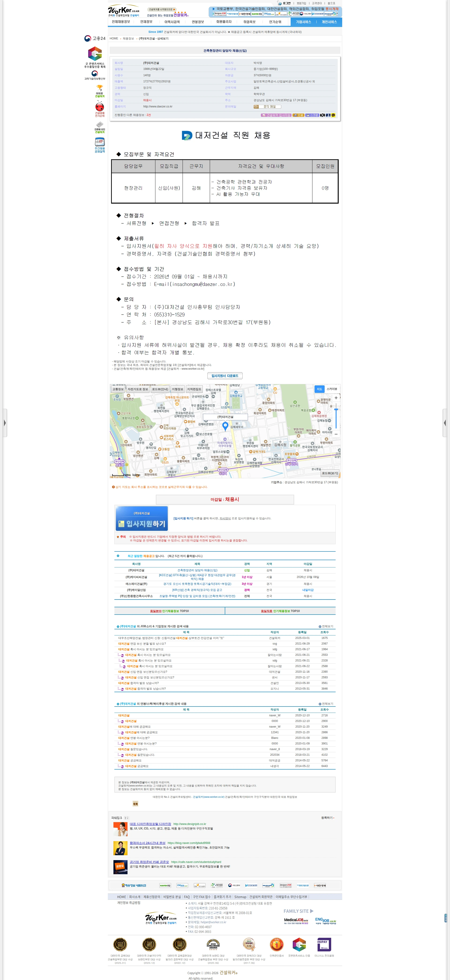Open 대표 디자인취업포털 디자인잡 ad link

(150, 824)
